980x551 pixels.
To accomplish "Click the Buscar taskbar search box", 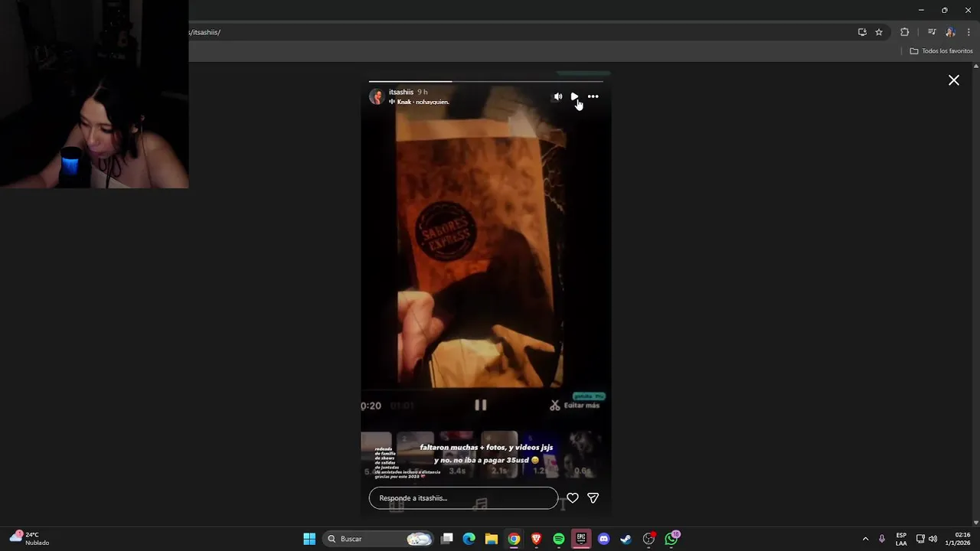I will click(x=380, y=539).
